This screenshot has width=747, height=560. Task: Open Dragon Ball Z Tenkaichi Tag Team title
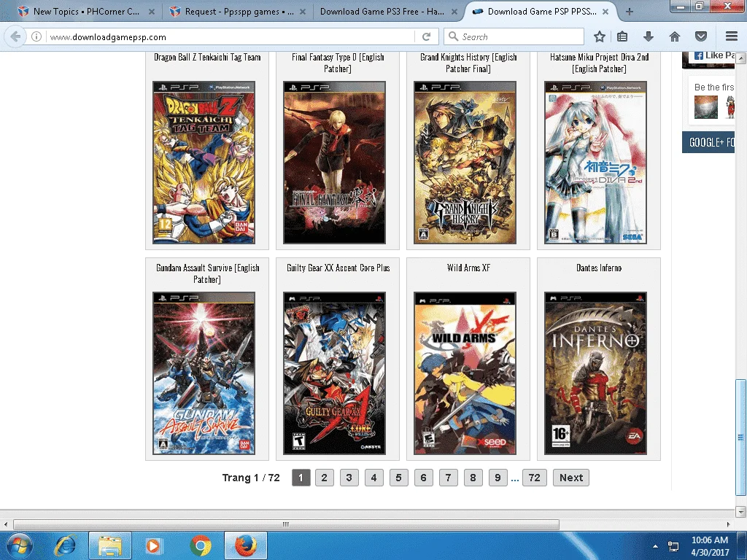207,57
